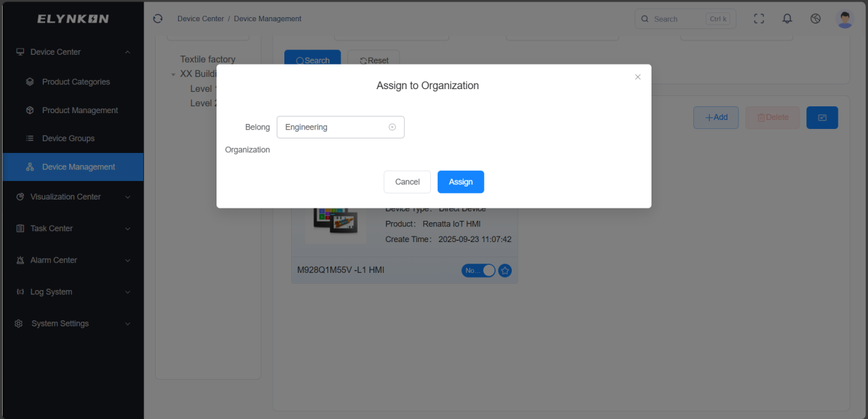868x419 pixels.
Task: Click the Alarm Center siren icon
Action: (20, 260)
